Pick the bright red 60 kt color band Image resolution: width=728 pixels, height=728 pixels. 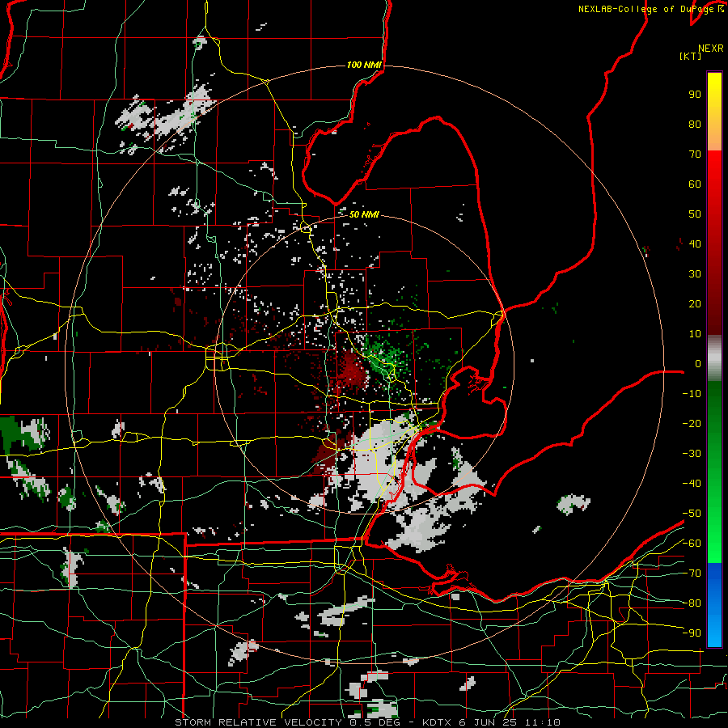pos(714,184)
